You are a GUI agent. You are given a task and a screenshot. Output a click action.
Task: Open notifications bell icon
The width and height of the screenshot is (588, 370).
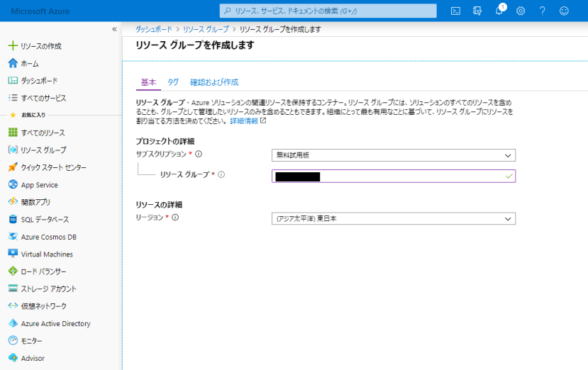coord(499,11)
